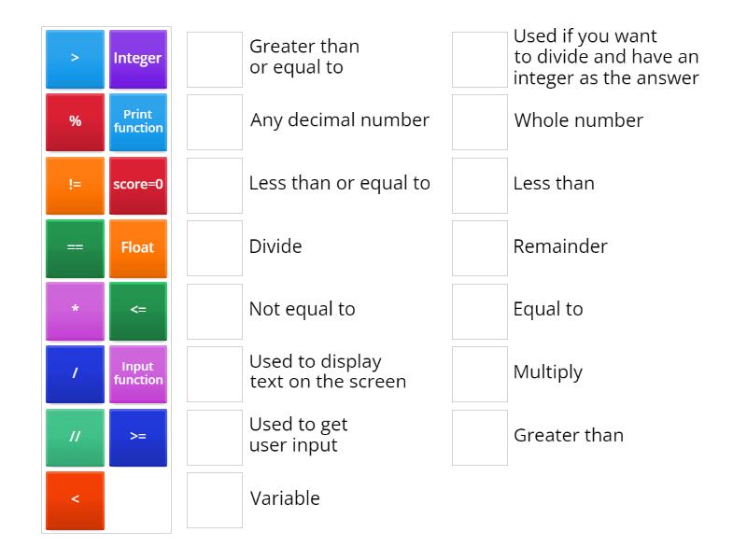747x560 pixels.
Task: Select the purple Integer tile
Action: tap(138, 59)
